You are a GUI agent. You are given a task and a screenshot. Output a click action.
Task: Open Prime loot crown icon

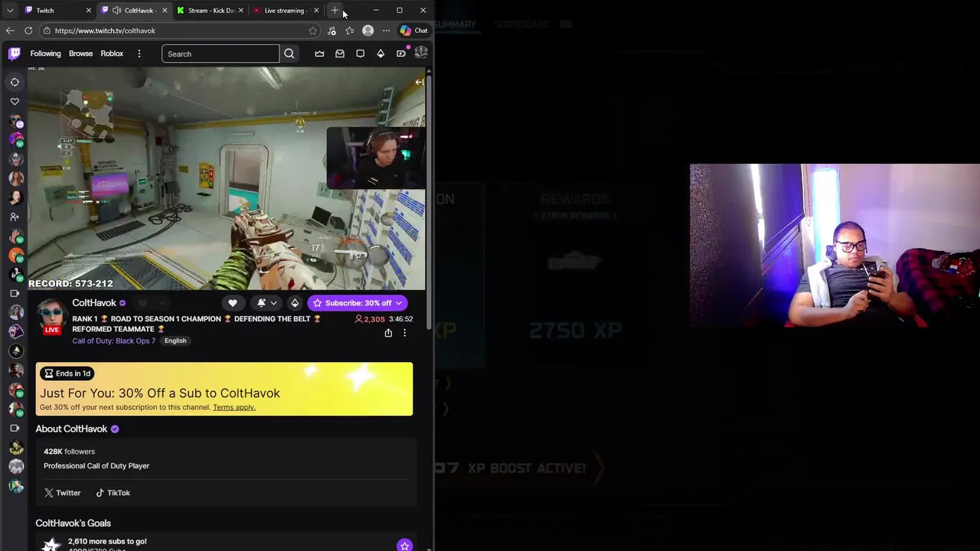[319, 54]
